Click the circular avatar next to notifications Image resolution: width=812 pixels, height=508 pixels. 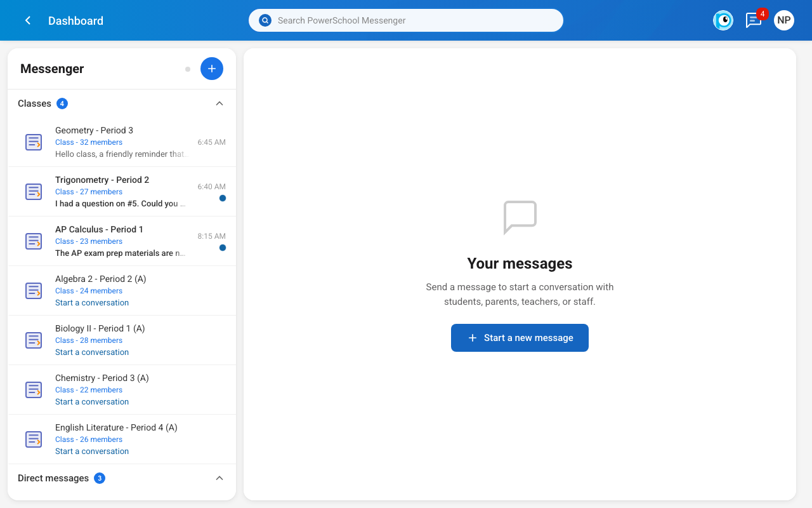(x=723, y=20)
